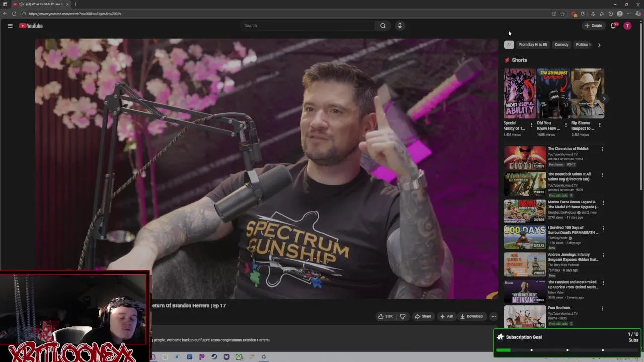Image resolution: width=644 pixels, height=362 pixels.
Task: Select the All filter chip
Action: point(509,45)
